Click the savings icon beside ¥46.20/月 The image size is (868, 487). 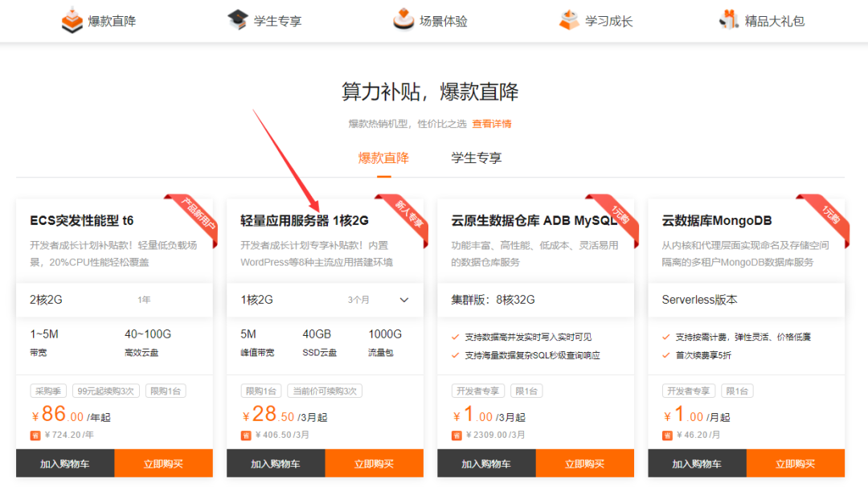tap(668, 436)
